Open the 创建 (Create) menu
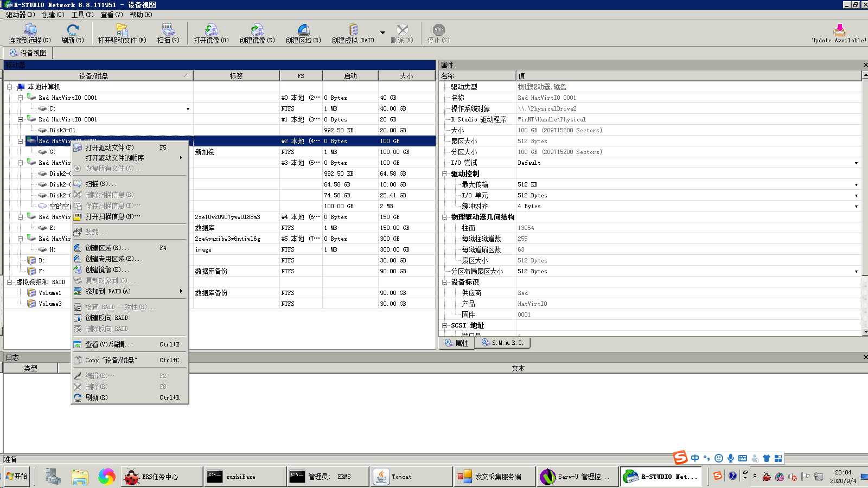The width and height of the screenshot is (868, 488). pos(53,15)
